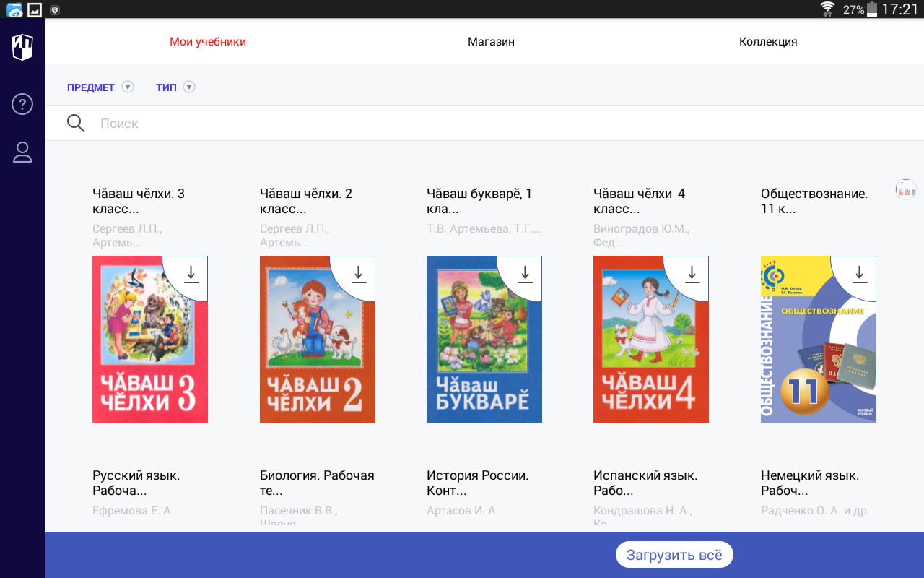Tap the cloud app notification icon in status bar
This screenshot has height=578, width=924.
coord(14,9)
